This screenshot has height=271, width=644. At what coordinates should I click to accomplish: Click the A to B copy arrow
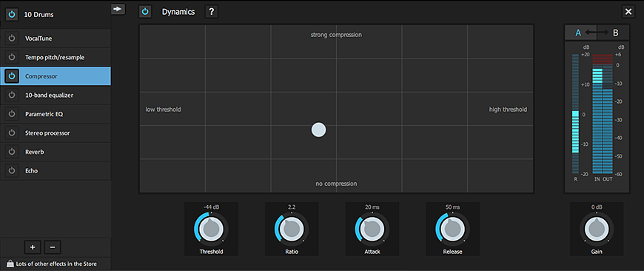click(x=597, y=33)
